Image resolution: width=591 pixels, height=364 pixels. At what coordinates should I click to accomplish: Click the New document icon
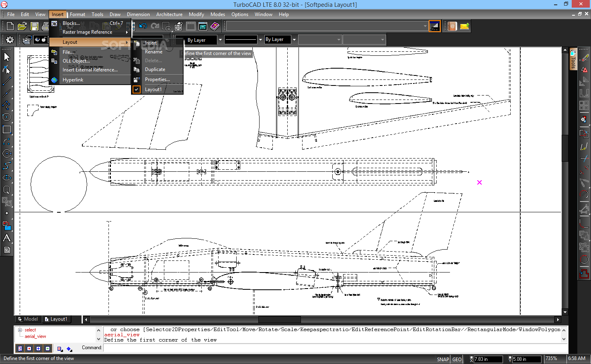tap(10, 26)
